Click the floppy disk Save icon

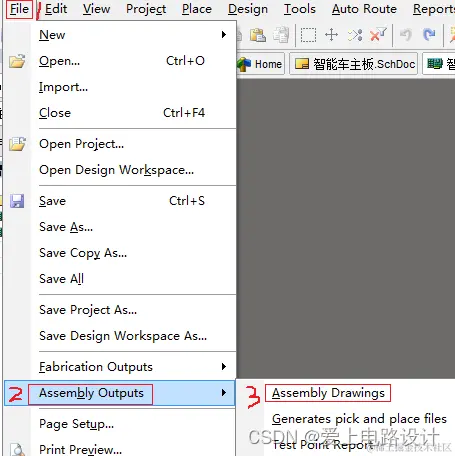(x=17, y=201)
